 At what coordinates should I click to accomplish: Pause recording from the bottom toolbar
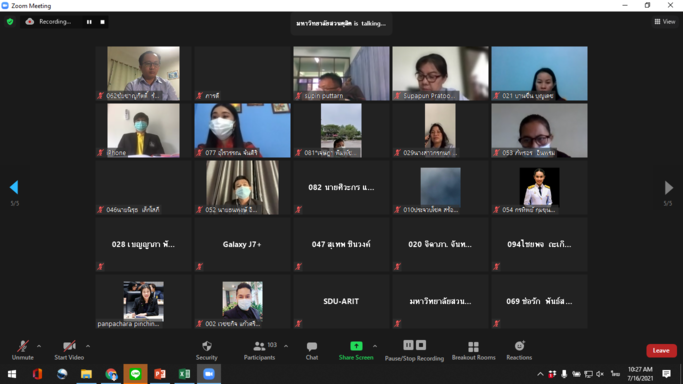click(x=408, y=345)
